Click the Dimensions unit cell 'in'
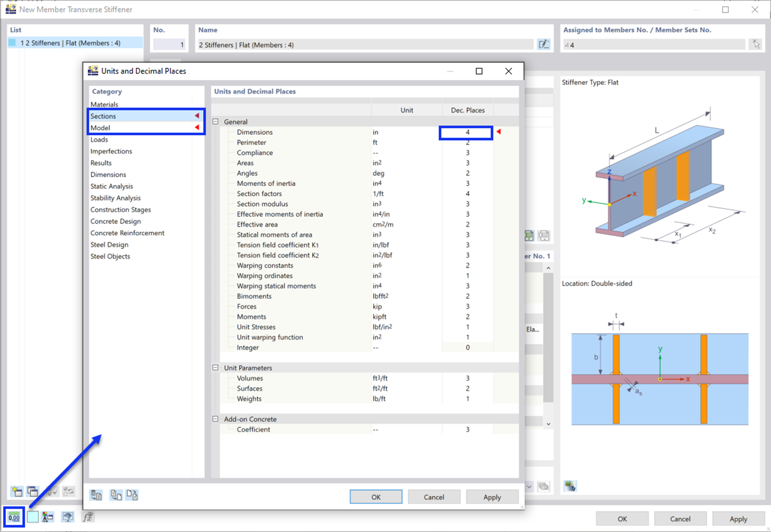This screenshot has height=532, width=771. (406, 132)
